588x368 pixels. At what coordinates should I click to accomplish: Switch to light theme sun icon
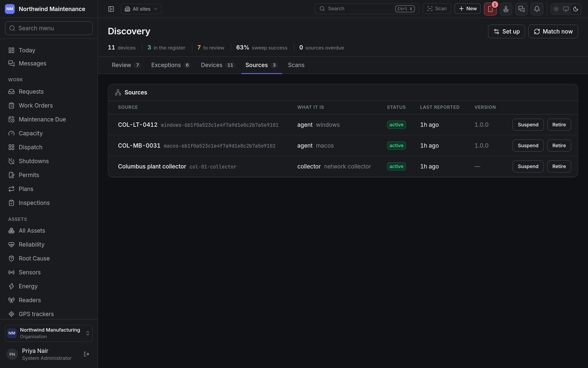pos(556,9)
